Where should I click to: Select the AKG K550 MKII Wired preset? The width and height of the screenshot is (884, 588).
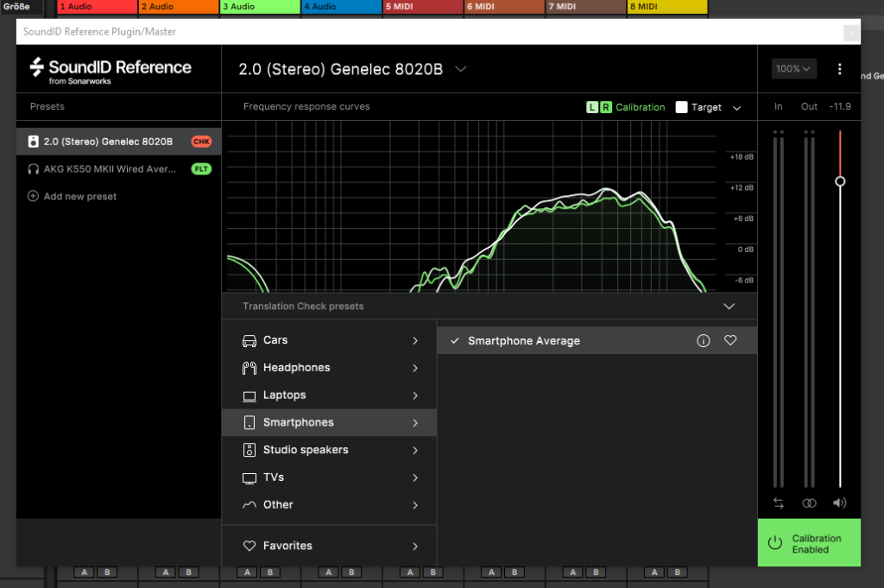point(119,169)
